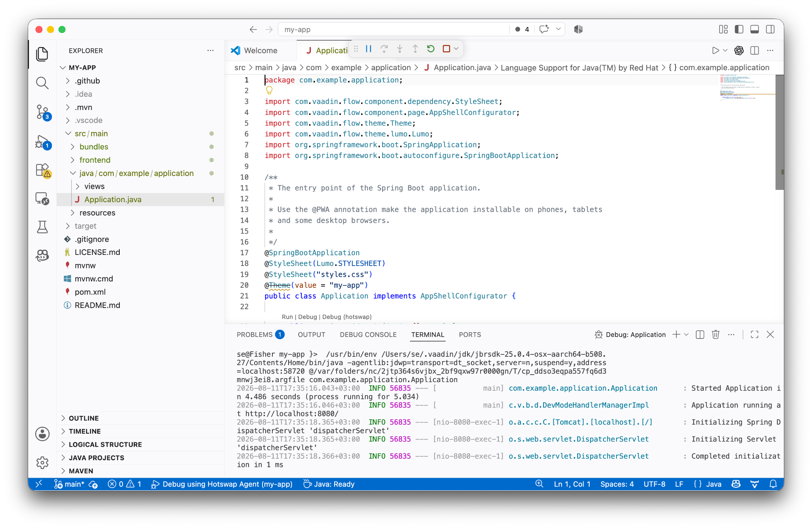Viewport: 812px width, 528px height.
Task: Open the run button dropdown arrow
Action: (x=725, y=50)
